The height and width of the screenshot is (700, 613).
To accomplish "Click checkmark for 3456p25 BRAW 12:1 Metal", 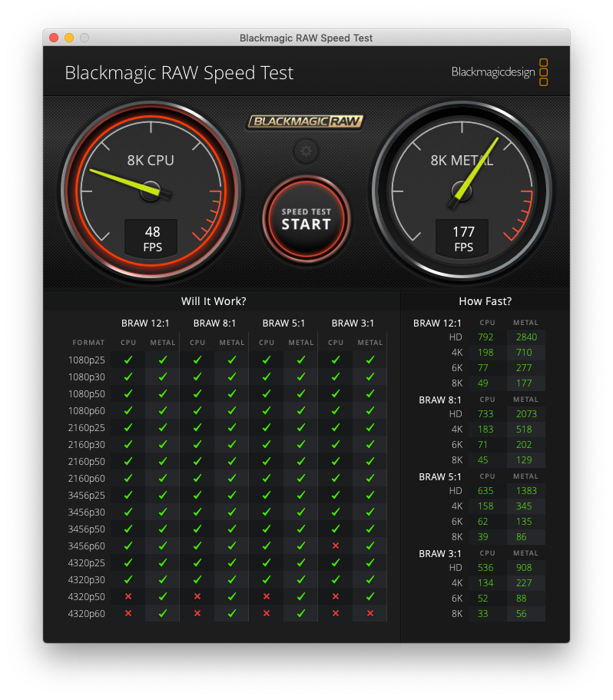I will 163,495.
